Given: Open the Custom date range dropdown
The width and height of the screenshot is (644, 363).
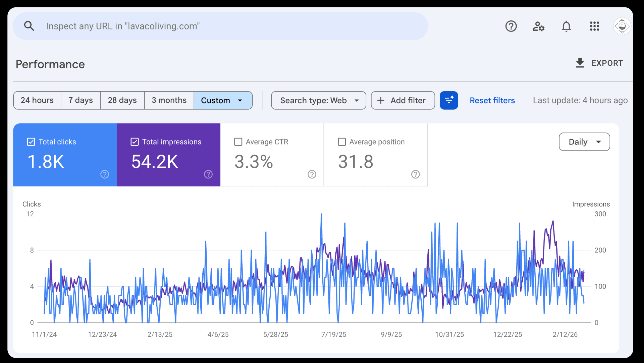Looking at the screenshot, I should tap(223, 100).
